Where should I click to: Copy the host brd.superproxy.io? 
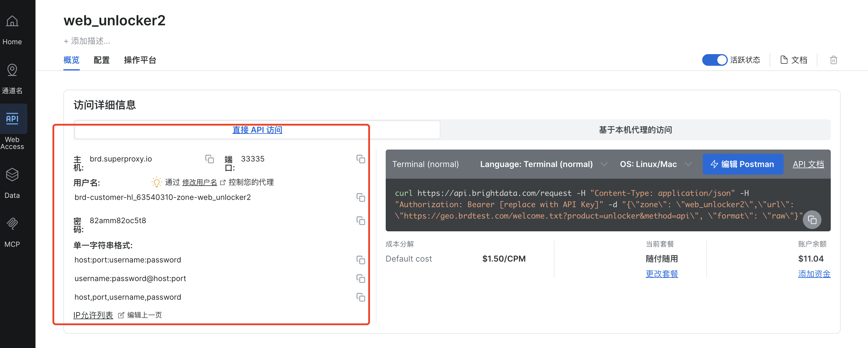(x=209, y=159)
